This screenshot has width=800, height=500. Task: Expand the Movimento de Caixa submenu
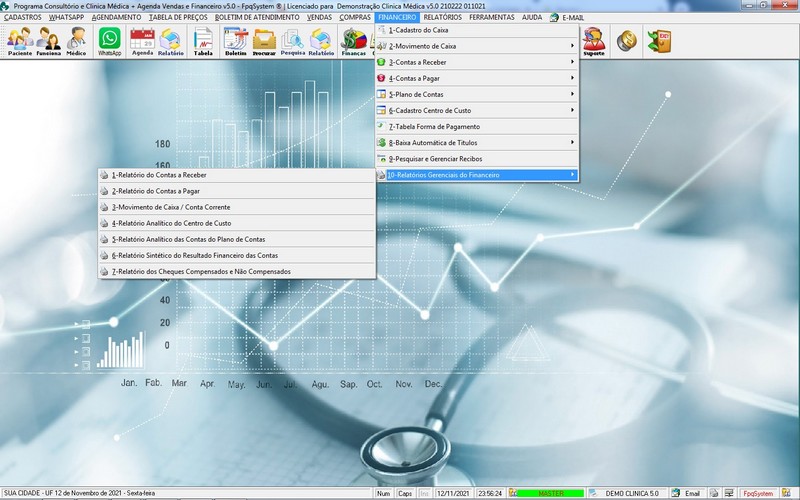475,46
